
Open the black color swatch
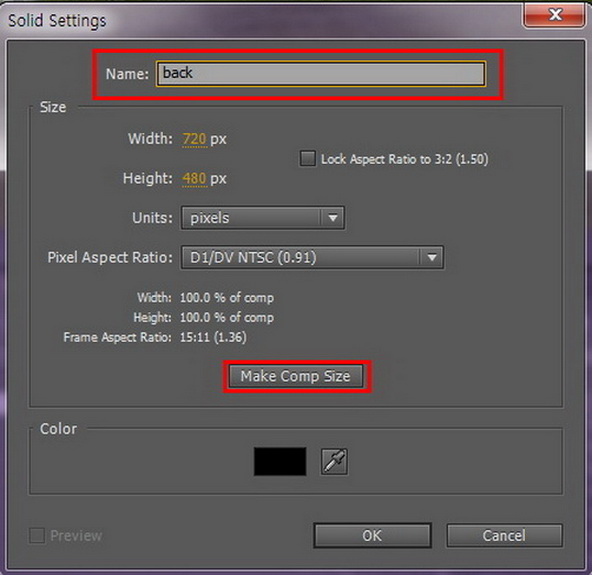pyautogui.click(x=280, y=461)
